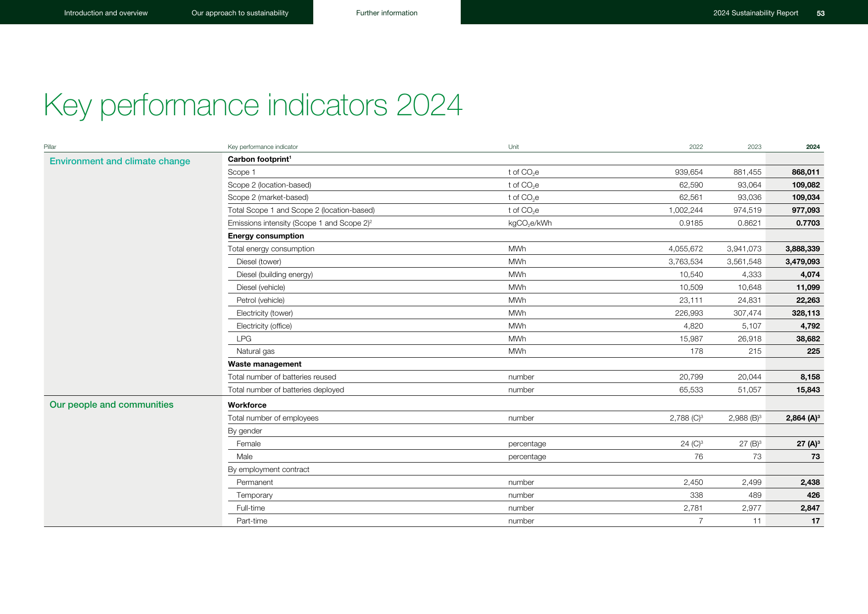This screenshot has height=614, width=868.
Task: Click the Female row label
Action: point(248,444)
